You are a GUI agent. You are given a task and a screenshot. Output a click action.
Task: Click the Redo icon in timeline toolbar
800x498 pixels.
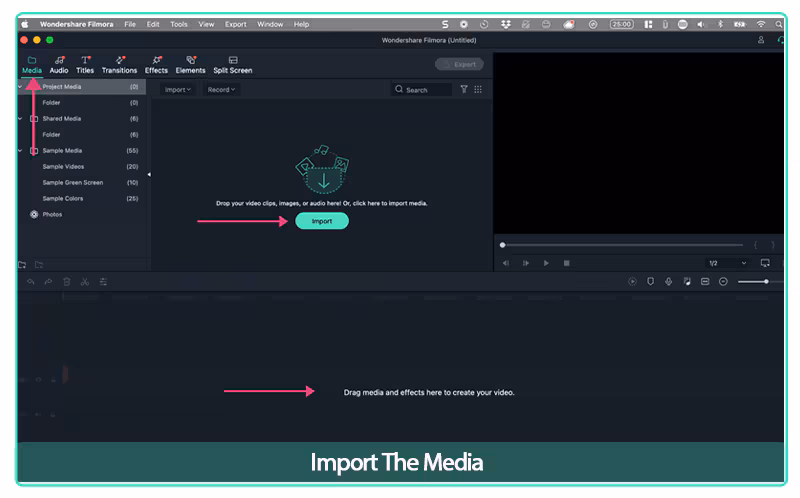coord(48,282)
